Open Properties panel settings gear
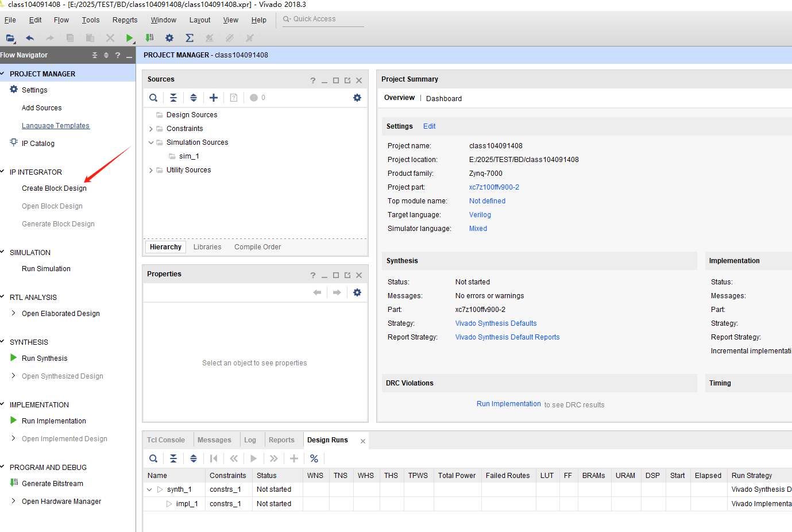Viewport: 792px width, 532px height. point(357,292)
